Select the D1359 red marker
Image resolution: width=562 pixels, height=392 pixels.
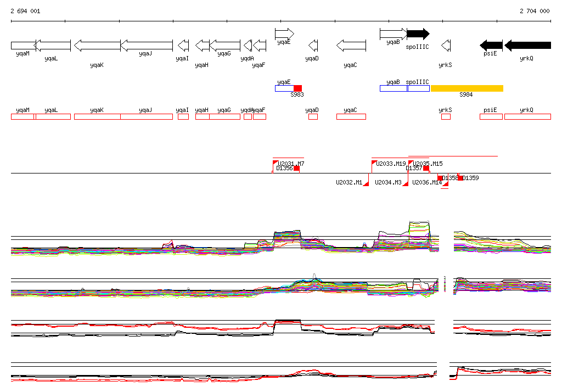pos(460,178)
